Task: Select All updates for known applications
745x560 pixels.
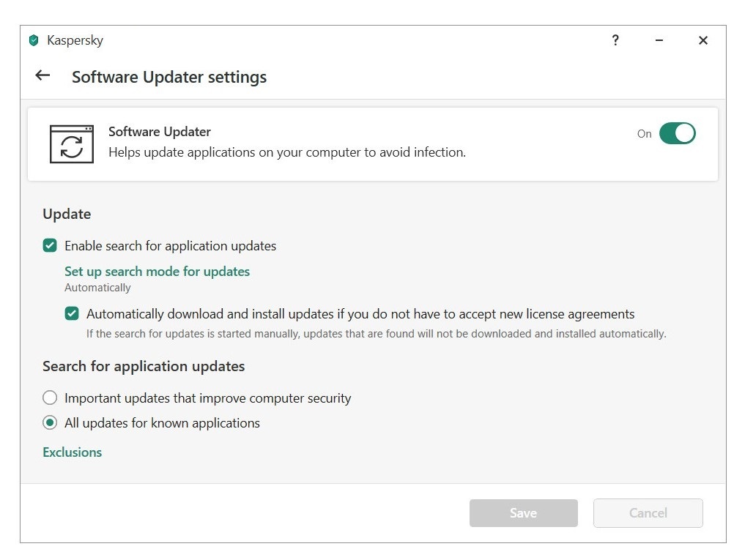Action: coord(50,422)
